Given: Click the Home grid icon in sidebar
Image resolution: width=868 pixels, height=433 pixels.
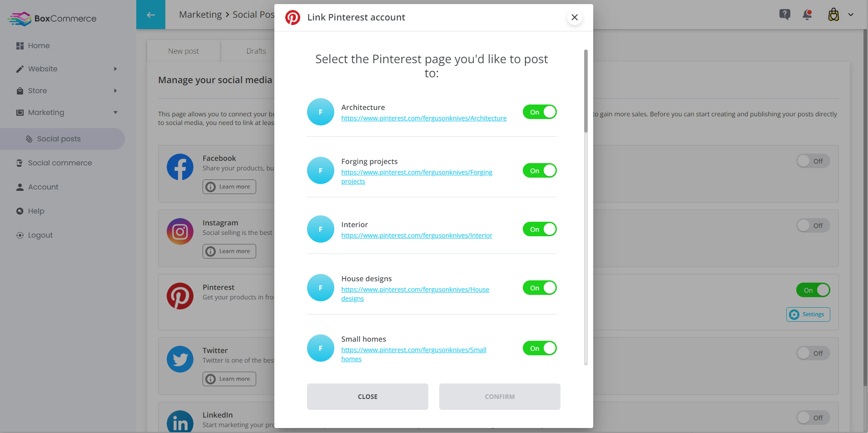Looking at the screenshot, I should 20,46.
